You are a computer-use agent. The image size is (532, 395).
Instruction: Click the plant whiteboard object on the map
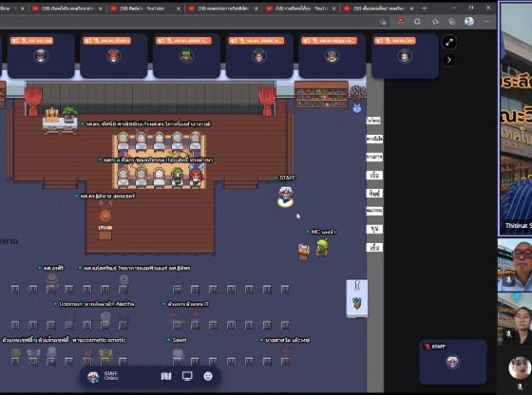pos(357,298)
